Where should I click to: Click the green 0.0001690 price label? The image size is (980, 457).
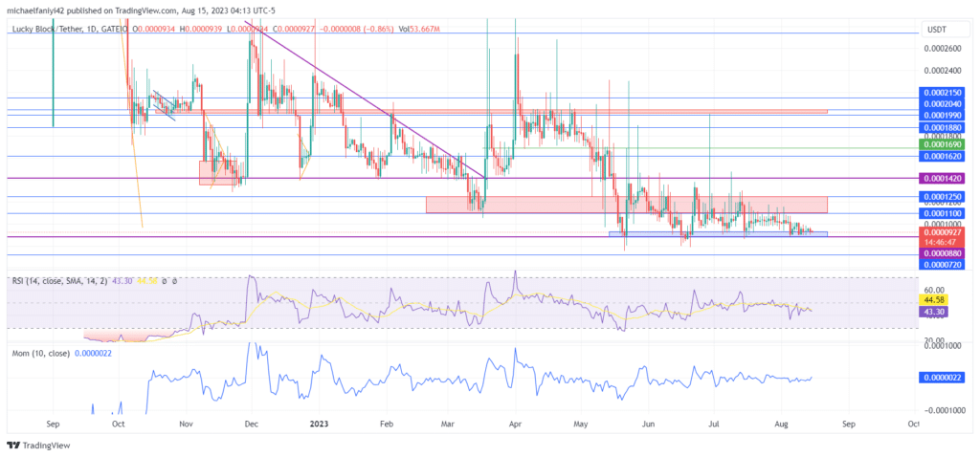click(943, 144)
